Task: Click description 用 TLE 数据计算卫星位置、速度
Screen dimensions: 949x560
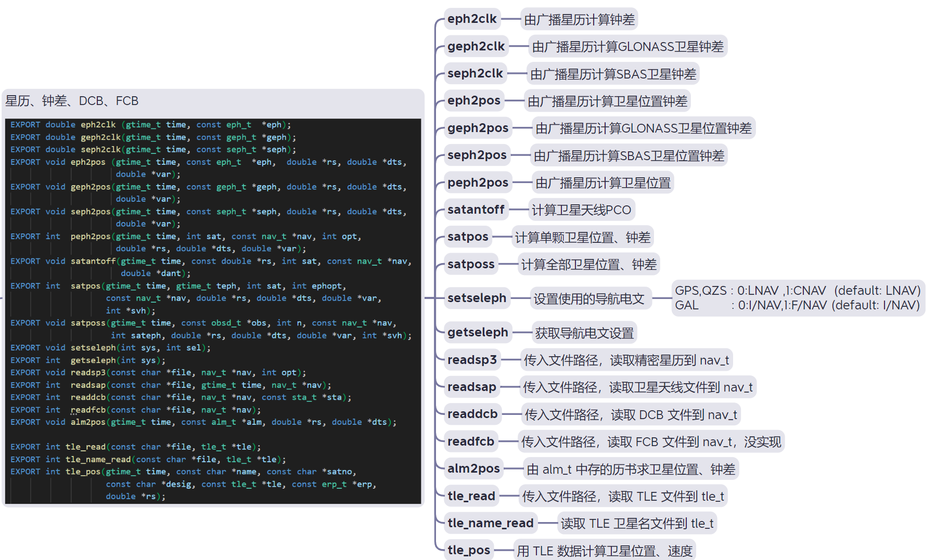Action: click(x=604, y=551)
